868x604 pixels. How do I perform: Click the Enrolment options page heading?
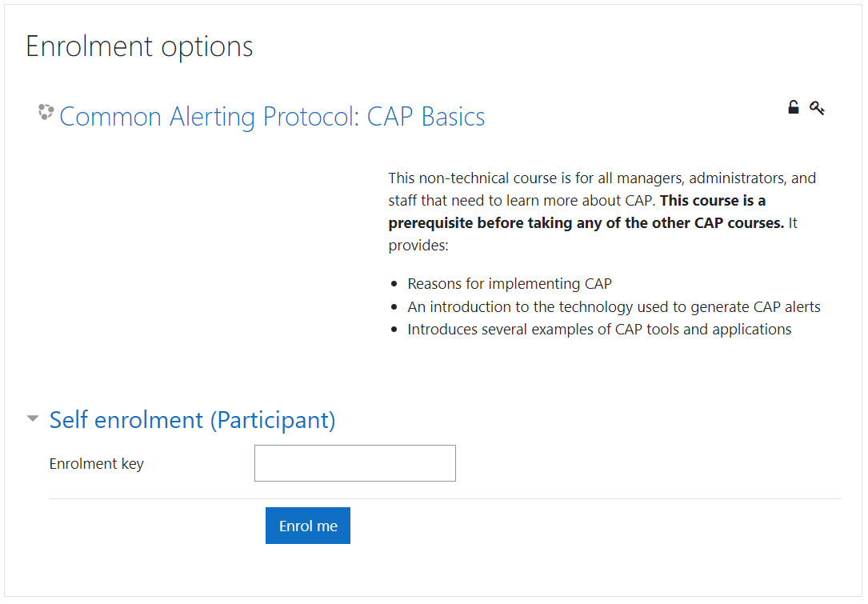point(139,46)
